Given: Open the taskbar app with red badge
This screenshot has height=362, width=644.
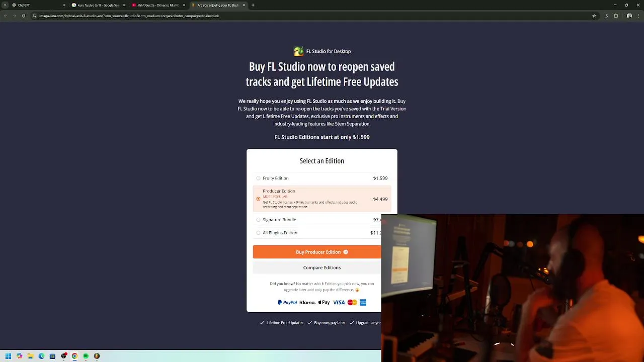Looking at the screenshot, I should click(x=64, y=356).
